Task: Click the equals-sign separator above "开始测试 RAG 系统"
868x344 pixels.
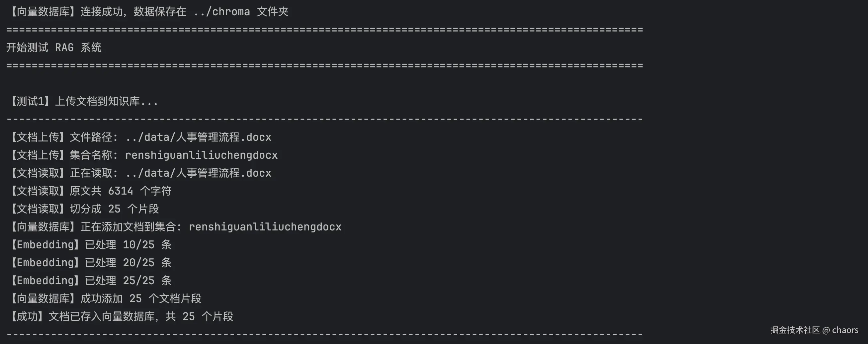Action: 324,30
